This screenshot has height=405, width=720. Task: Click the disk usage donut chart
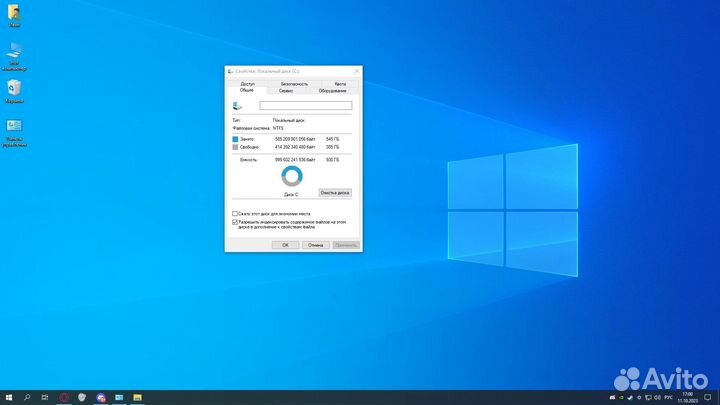click(292, 176)
